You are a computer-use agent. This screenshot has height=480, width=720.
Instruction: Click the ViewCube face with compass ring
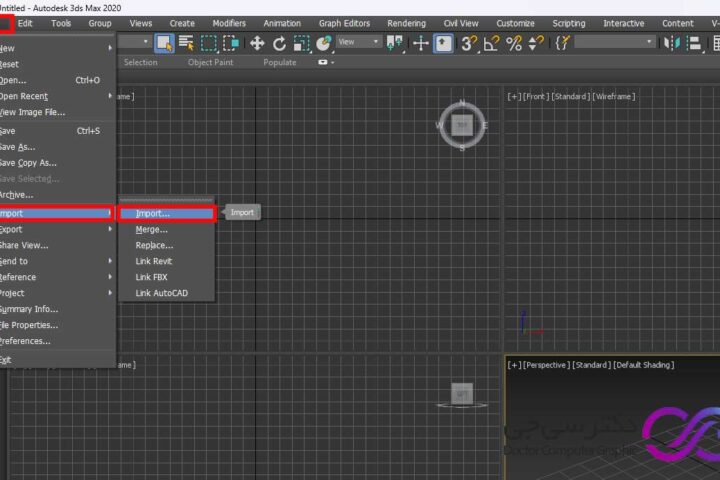[462, 125]
